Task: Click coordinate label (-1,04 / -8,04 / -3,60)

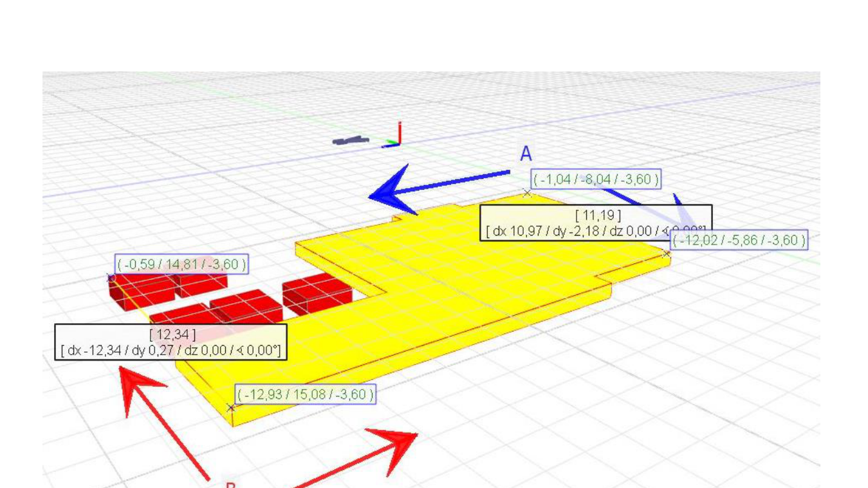Action: [x=596, y=180]
